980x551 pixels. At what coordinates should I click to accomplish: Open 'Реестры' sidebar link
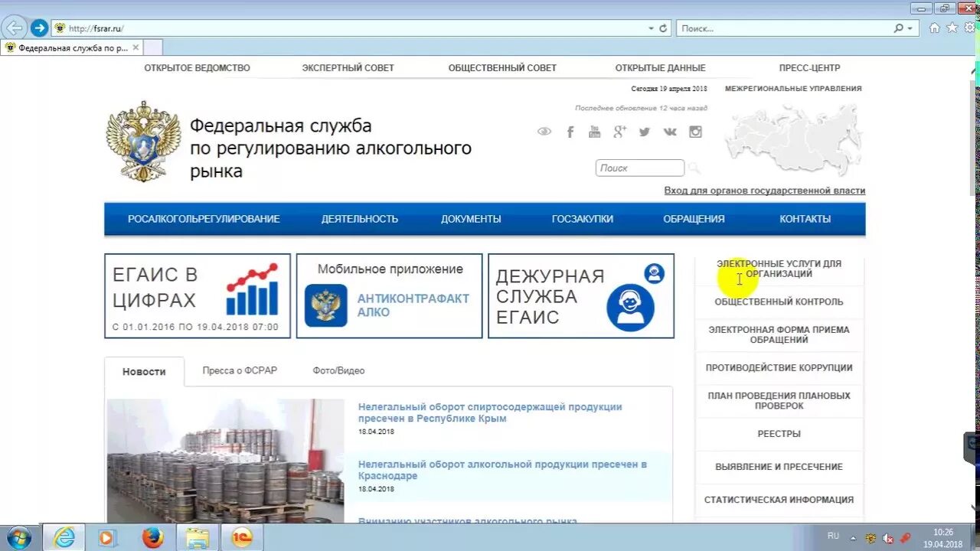[x=779, y=433]
